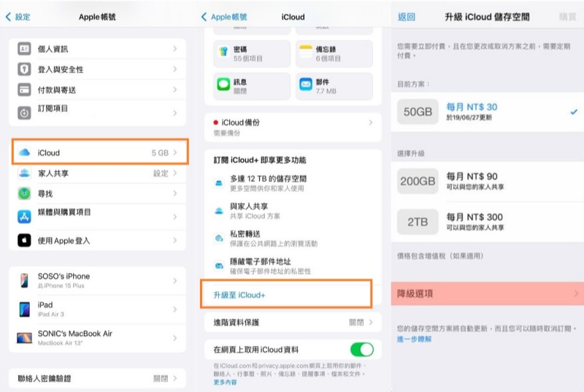Tap the 媒體與購買項目 App Store icon
This screenshot has height=392, width=584.
point(24,217)
